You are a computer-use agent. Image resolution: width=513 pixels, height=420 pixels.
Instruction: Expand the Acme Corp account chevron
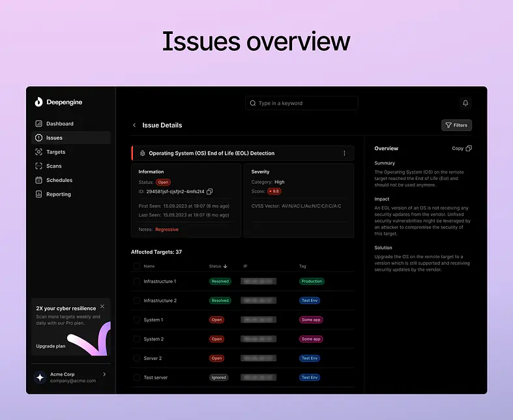pos(104,374)
